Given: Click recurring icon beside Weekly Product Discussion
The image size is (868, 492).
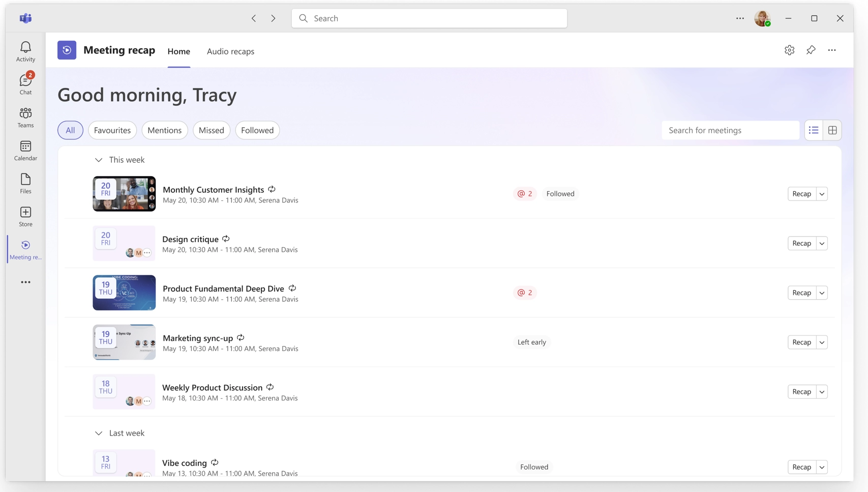Looking at the screenshot, I should [270, 387].
